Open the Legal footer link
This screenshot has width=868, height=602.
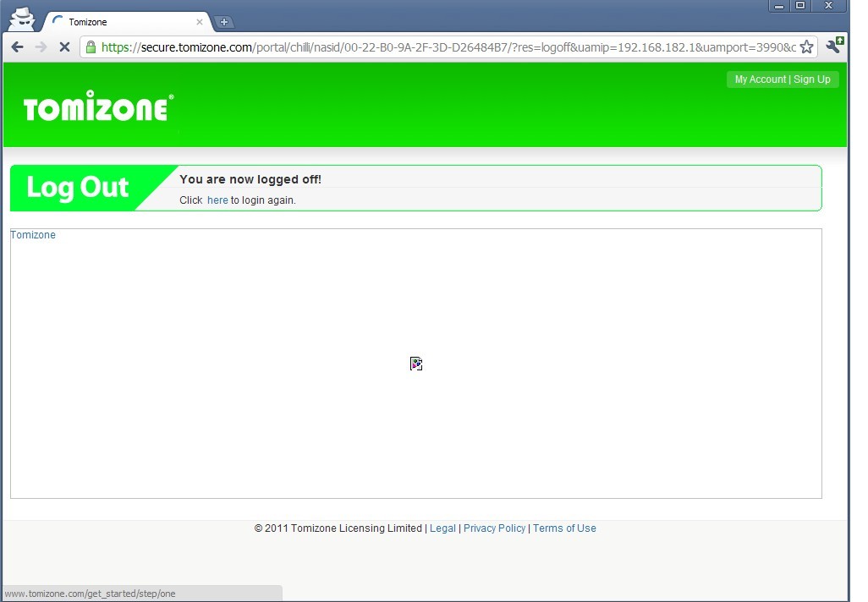click(442, 528)
